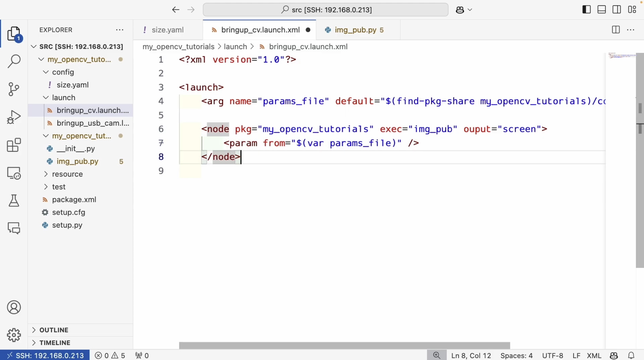The height and width of the screenshot is (360, 644).
Task: Expand the OUTLINE section
Action: (54, 330)
